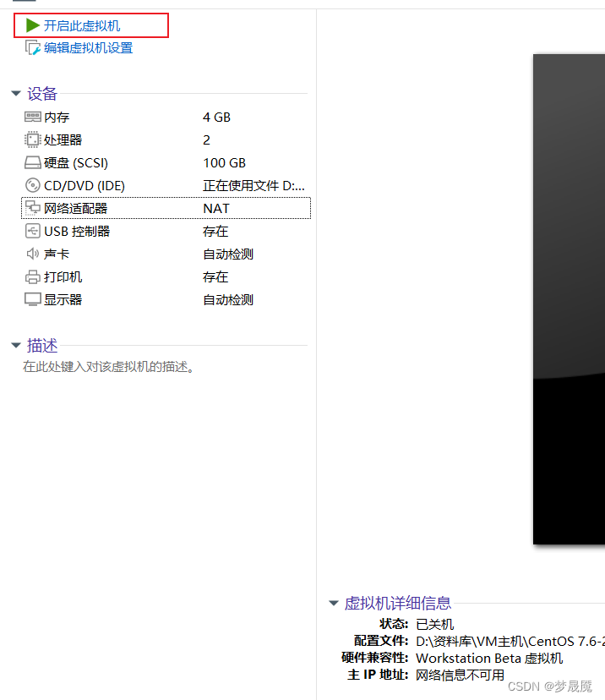Image resolution: width=605 pixels, height=700 pixels.
Task: Click 网络信息不可用 IP address value
Action: coord(460,675)
